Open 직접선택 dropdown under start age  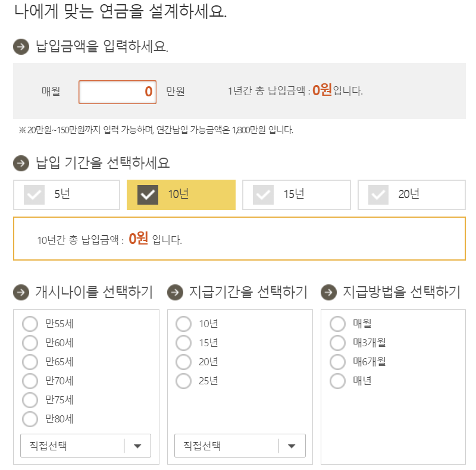pos(86,446)
